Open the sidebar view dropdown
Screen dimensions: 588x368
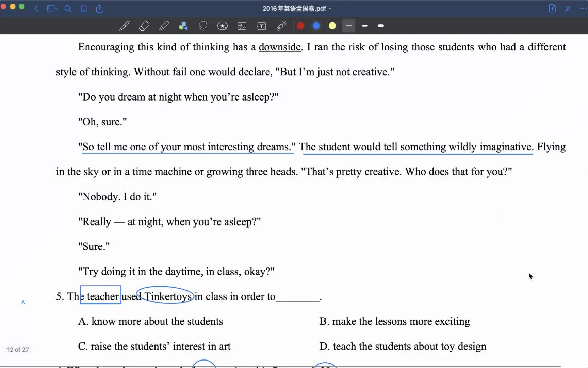pos(52,9)
